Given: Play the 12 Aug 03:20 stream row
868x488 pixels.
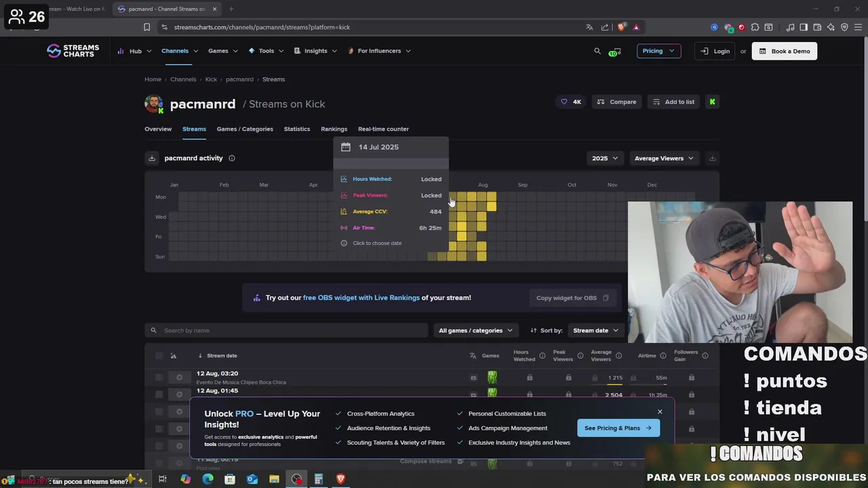Looking at the screenshot, I should click(x=179, y=378).
